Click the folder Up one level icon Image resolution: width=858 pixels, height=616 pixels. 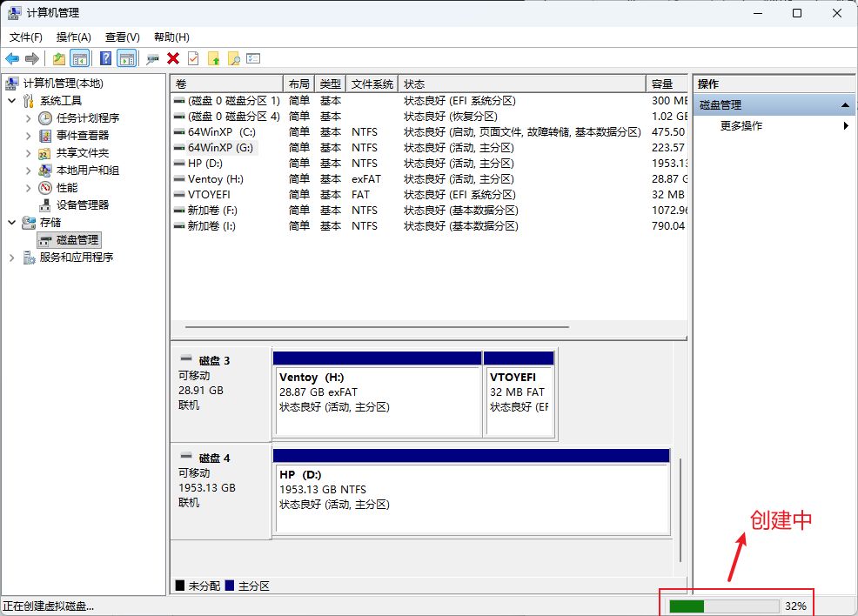point(59,58)
